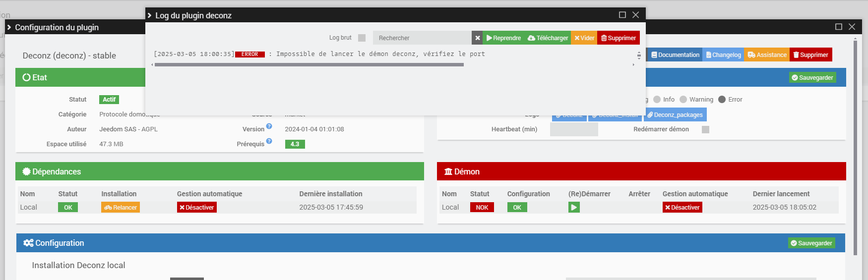The width and height of the screenshot is (868, 280).
Task: Remove the plugin with red Supprimer button
Action: 811,55
